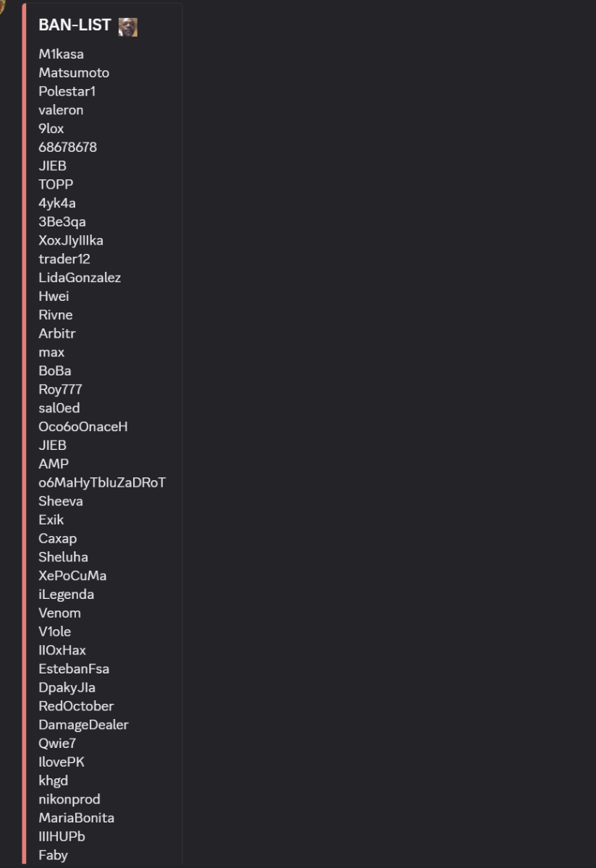
Task: Click on the name XePoCuMa
Action: (72, 576)
